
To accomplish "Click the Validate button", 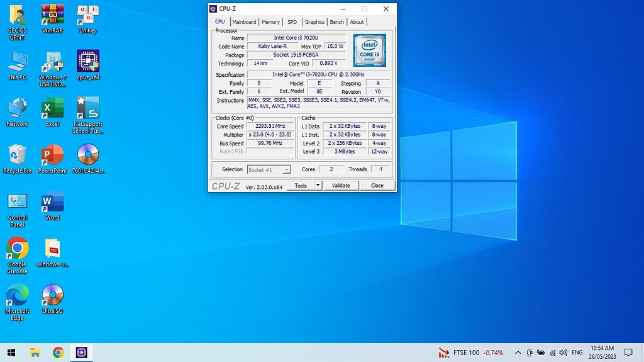I will click(x=341, y=186).
